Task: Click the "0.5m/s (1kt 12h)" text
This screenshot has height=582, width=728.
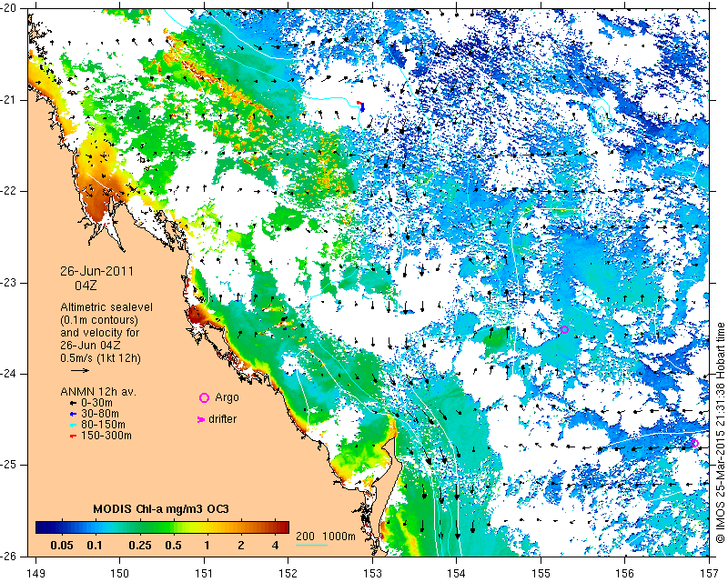Action: pos(100,358)
